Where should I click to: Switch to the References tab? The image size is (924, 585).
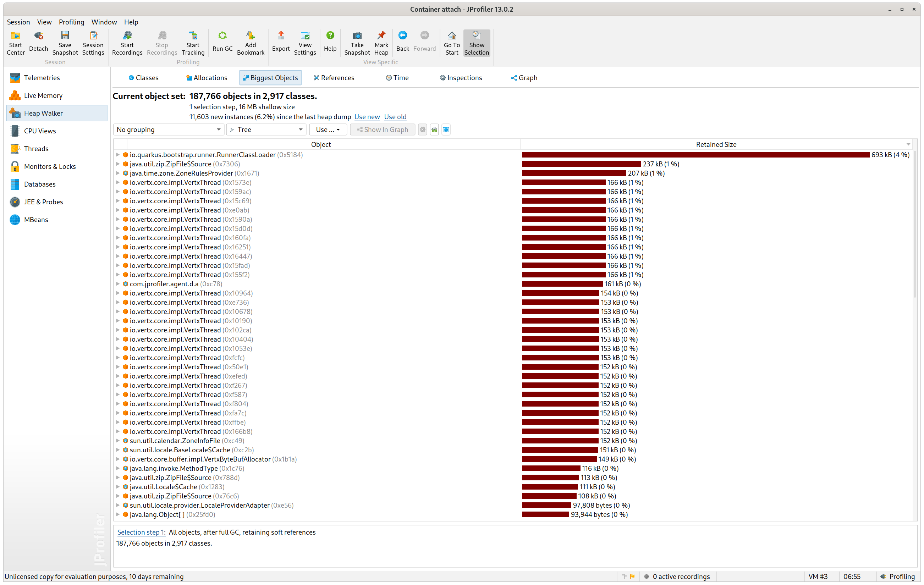coord(334,78)
